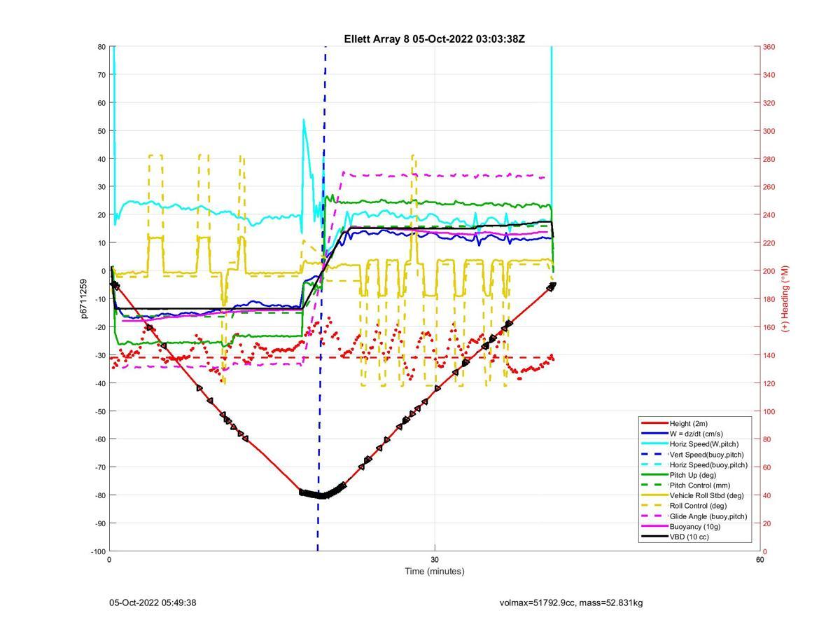Select the 'VBD (10 cc)' legend entry

[x=689, y=537]
